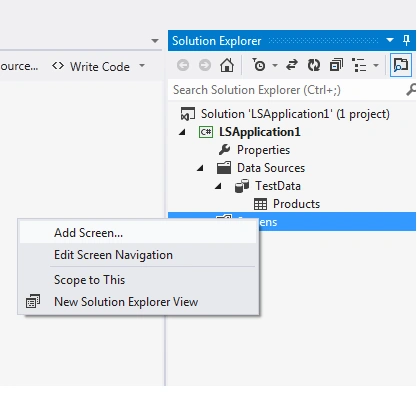Viewport: 417px width, 393px height.
Task: Open the Pending Changes Filter dropdown arrow
Action: pyautogui.click(x=275, y=65)
